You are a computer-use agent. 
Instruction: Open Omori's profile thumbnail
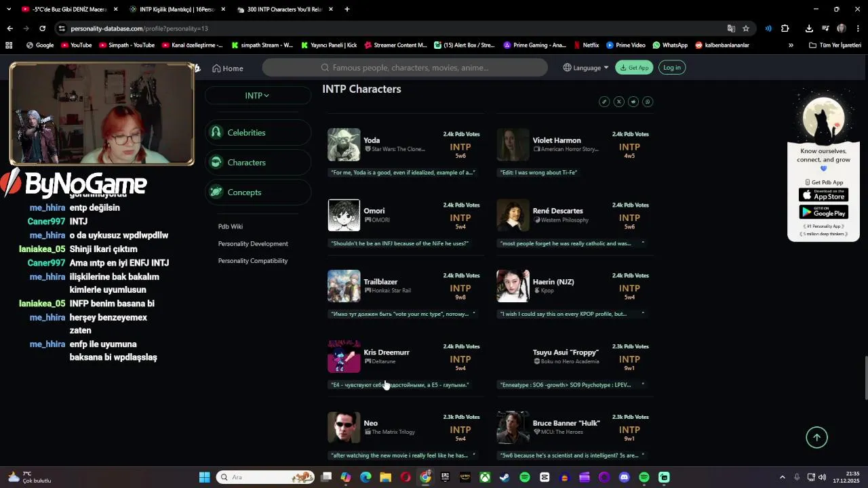[x=344, y=216]
